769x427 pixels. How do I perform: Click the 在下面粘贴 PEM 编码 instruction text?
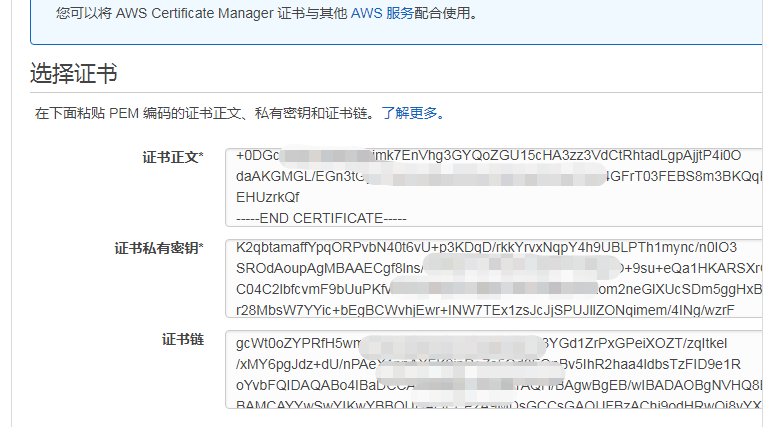pyautogui.click(x=205, y=113)
